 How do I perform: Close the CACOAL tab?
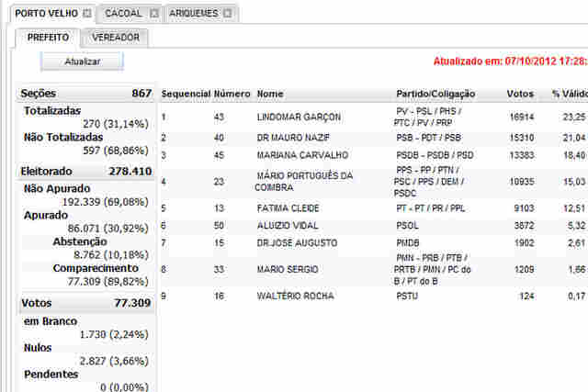[153, 14]
